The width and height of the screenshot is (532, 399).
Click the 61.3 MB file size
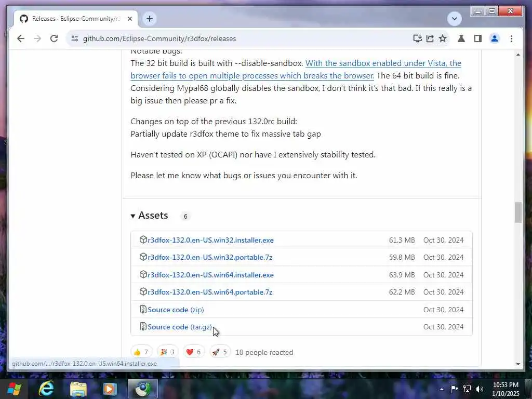(x=402, y=240)
